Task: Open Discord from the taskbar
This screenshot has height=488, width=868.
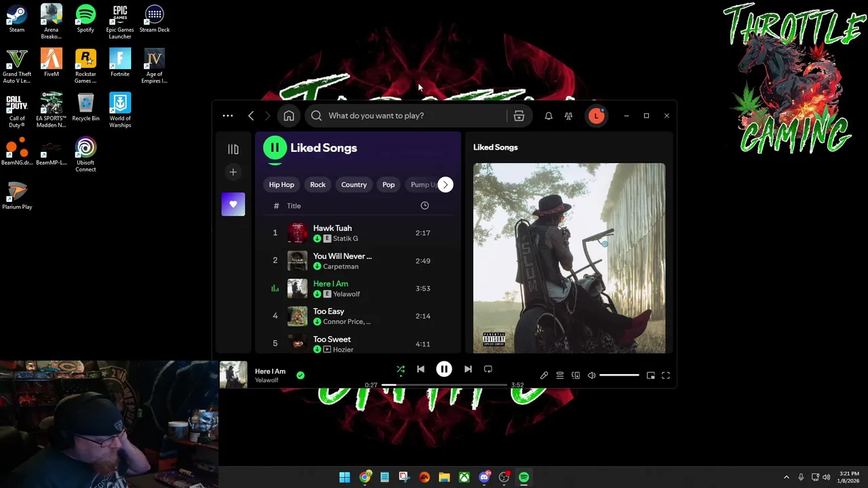Action: (x=484, y=477)
